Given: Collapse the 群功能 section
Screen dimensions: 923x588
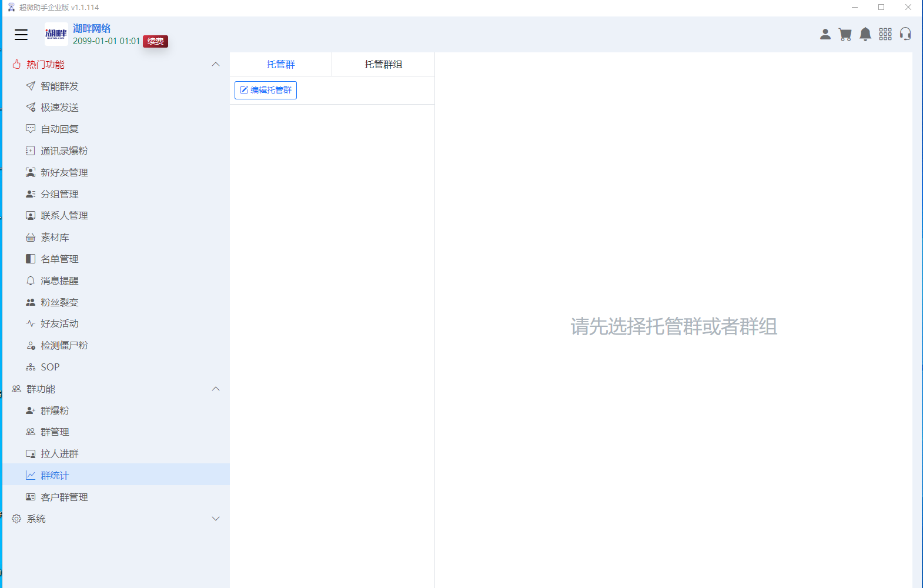Looking at the screenshot, I should point(216,389).
